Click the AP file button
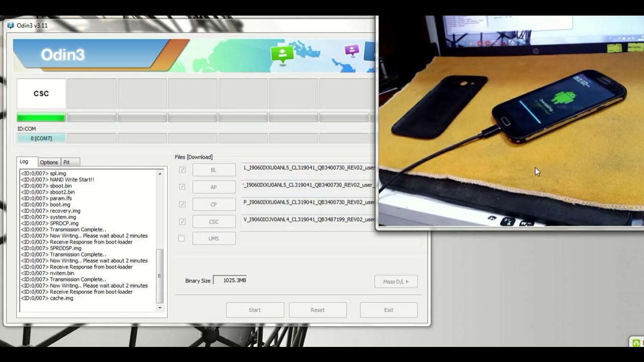 [214, 187]
